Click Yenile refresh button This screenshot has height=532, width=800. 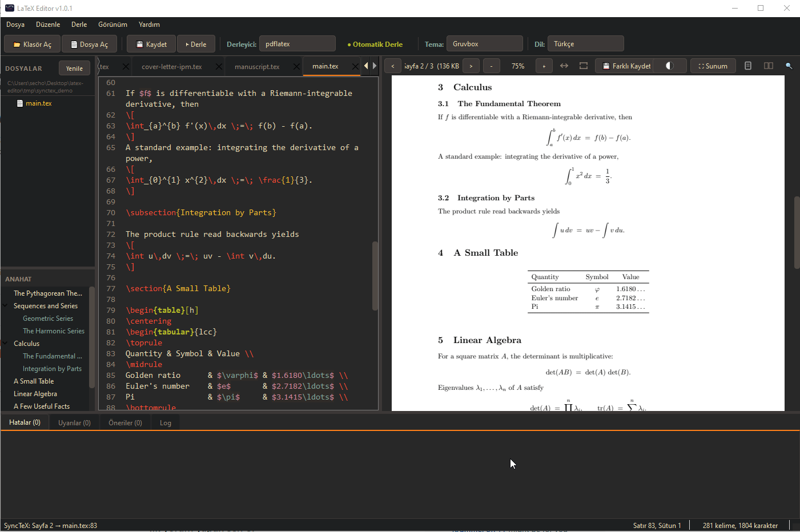(x=74, y=68)
